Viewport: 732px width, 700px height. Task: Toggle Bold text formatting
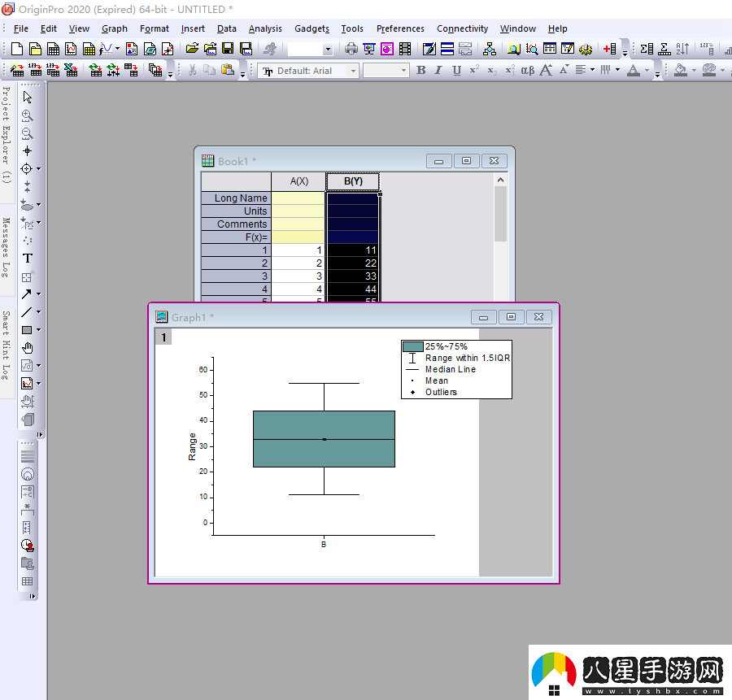420,71
